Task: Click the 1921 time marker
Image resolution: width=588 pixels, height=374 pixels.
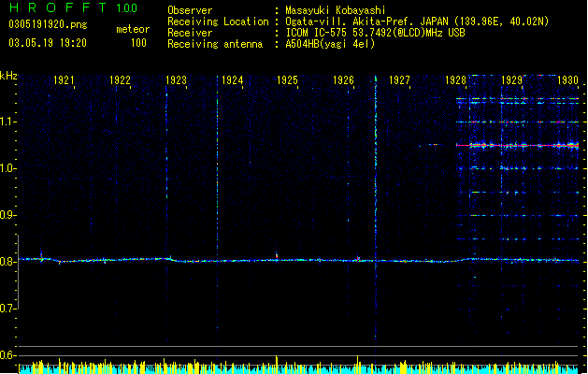Action: point(65,80)
